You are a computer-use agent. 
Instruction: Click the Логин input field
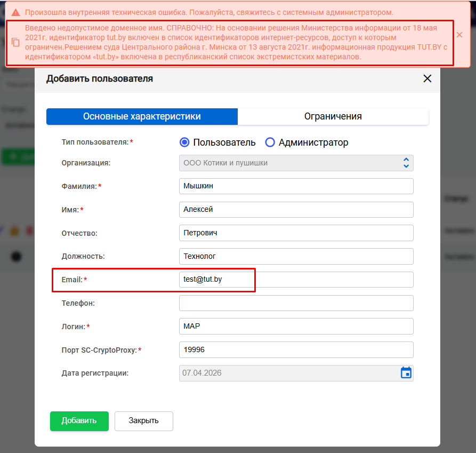coord(296,326)
